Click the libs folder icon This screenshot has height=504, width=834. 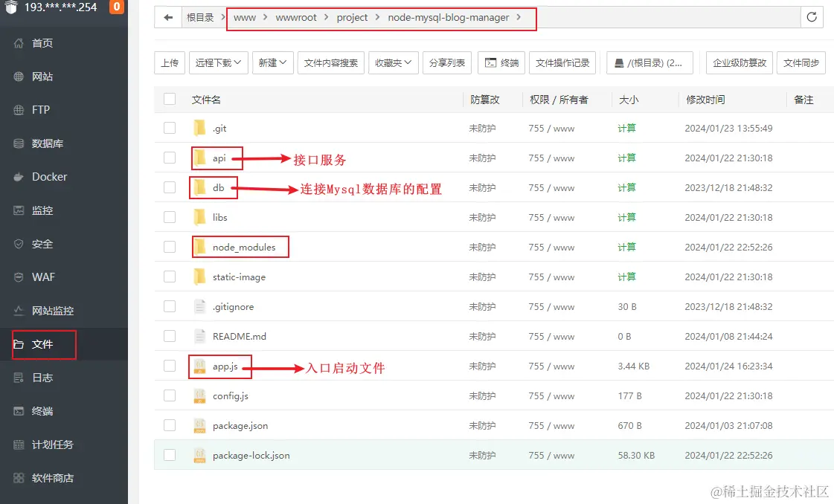[199, 218]
